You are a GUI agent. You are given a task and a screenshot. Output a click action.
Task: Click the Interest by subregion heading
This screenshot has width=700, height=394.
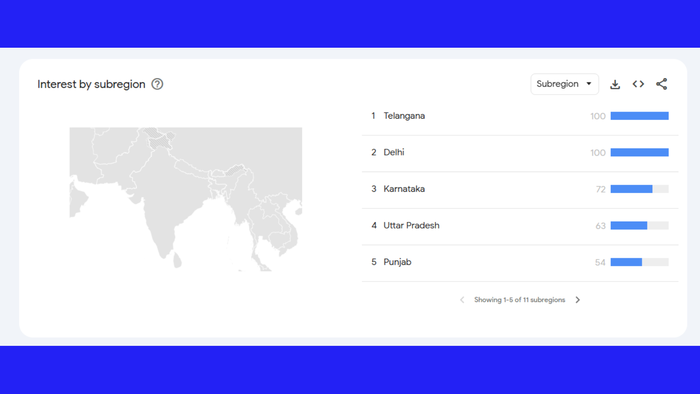(91, 84)
